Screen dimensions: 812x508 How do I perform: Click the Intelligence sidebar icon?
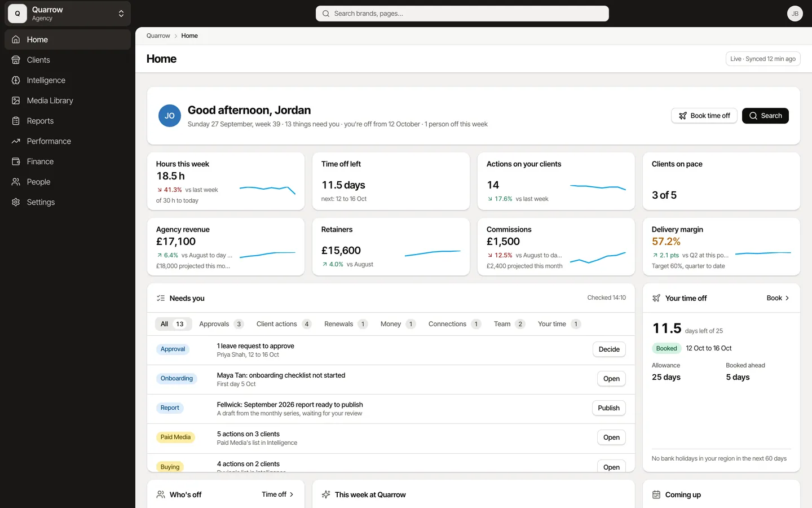(x=16, y=80)
